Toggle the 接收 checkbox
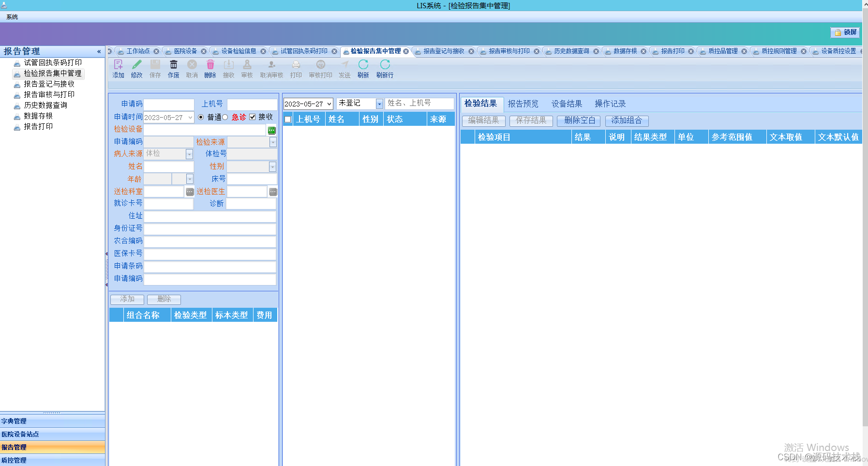This screenshot has width=868, height=466. pyautogui.click(x=253, y=117)
